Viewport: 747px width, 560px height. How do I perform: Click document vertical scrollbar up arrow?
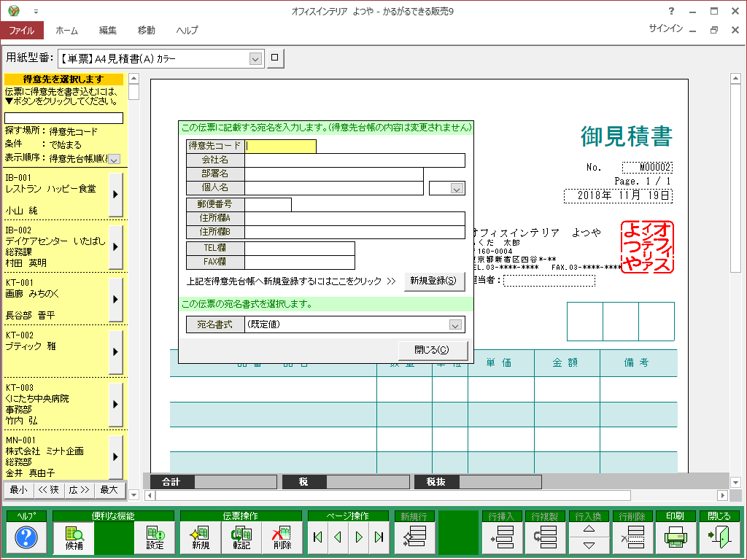[x=735, y=79]
